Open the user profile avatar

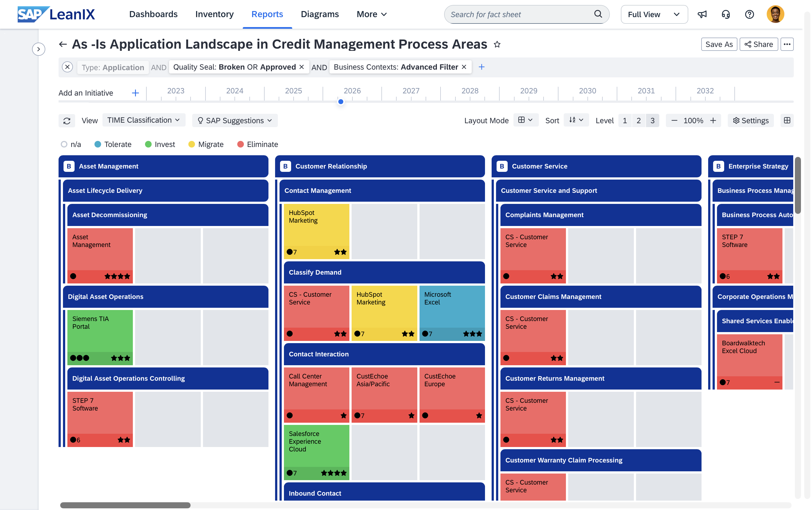pyautogui.click(x=775, y=14)
